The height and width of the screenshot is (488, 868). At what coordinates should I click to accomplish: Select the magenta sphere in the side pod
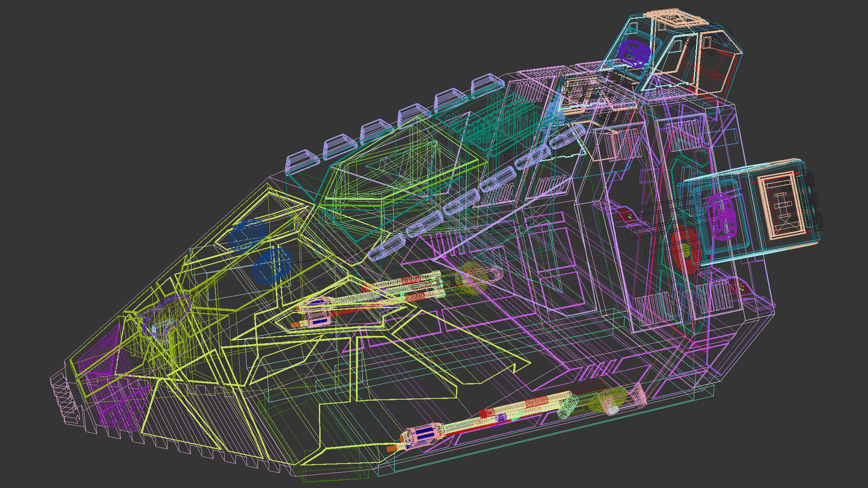click(x=722, y=216)
